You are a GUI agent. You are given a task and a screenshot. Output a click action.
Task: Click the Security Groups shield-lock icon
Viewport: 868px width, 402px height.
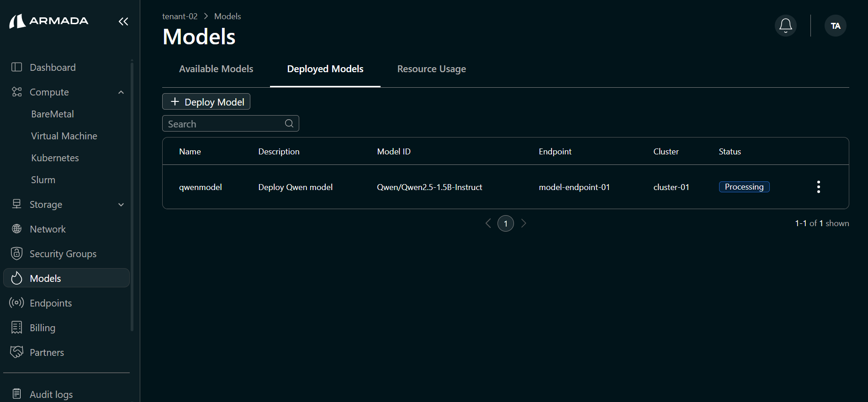16,254
